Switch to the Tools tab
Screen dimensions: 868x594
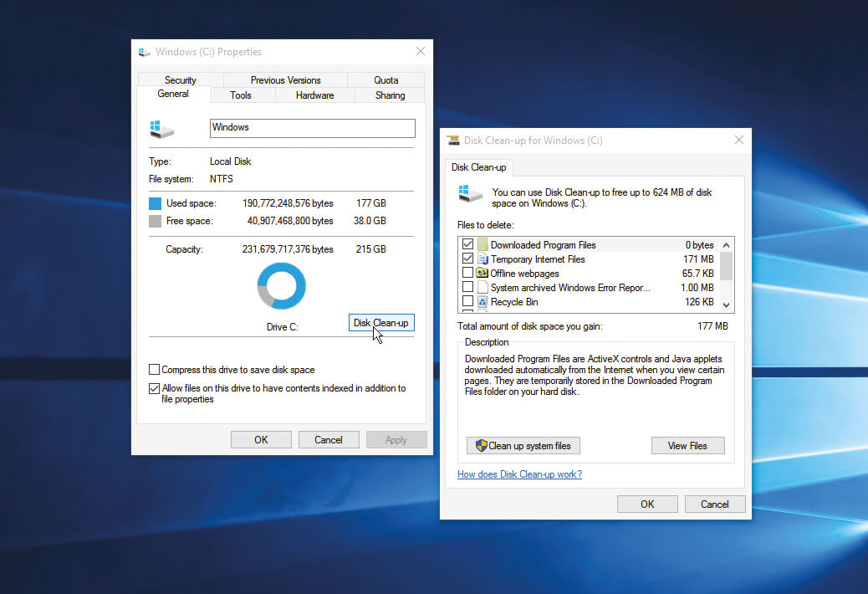click(242, 95)
